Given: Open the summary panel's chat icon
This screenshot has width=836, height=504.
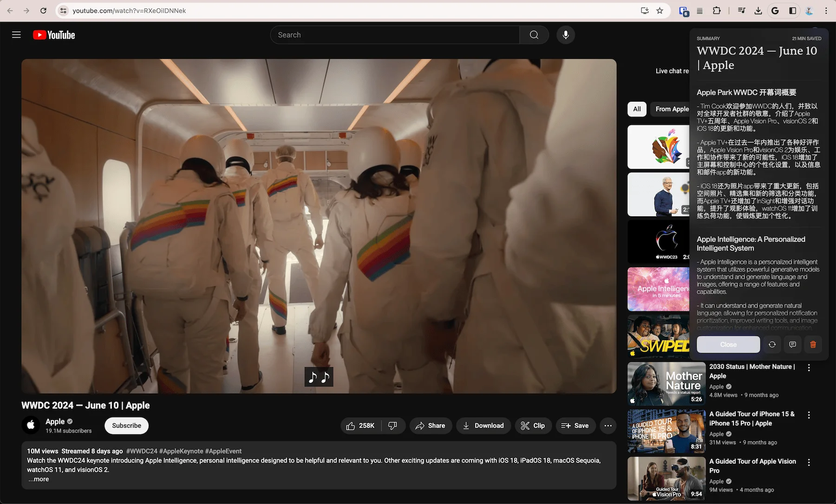Looking at the screenshot, I should [792, 344].
